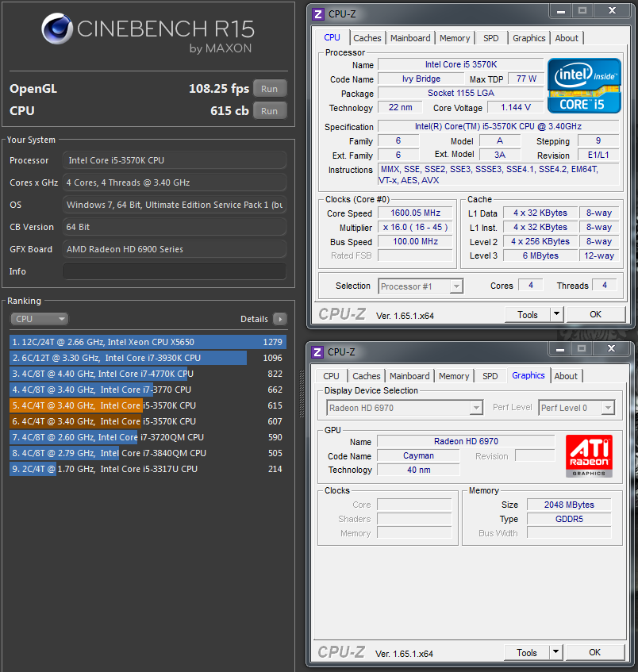Click the Cinebench R15 logo icon
This screenshot has width=638, height=672.
point(57,29)
